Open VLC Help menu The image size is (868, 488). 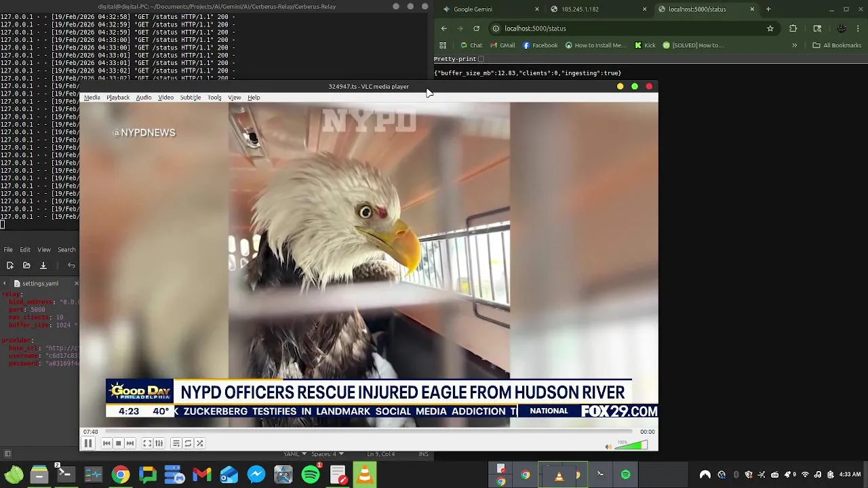[x=254, y=98]
